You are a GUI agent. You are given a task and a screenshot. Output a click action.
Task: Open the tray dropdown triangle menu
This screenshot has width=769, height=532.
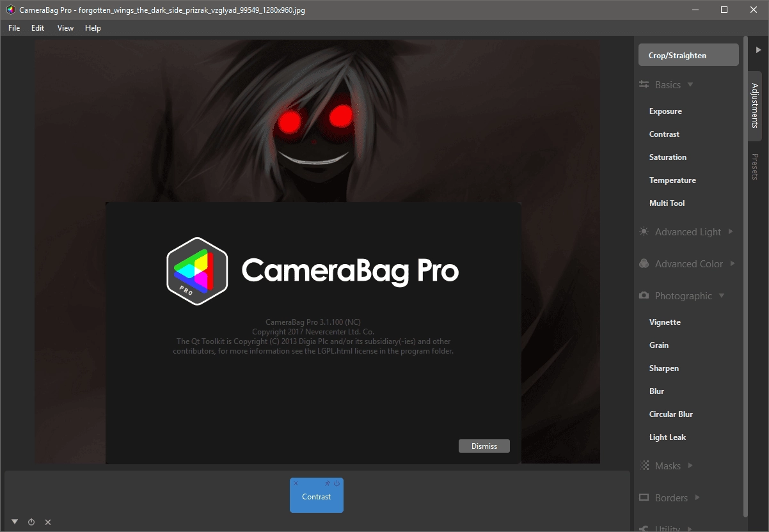point(15,522)
